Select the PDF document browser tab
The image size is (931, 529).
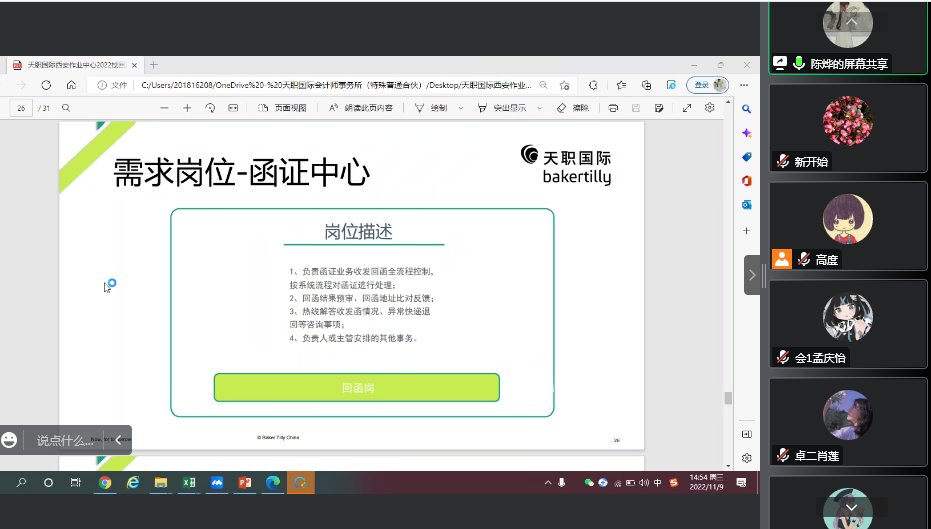[x=70, y=65]
